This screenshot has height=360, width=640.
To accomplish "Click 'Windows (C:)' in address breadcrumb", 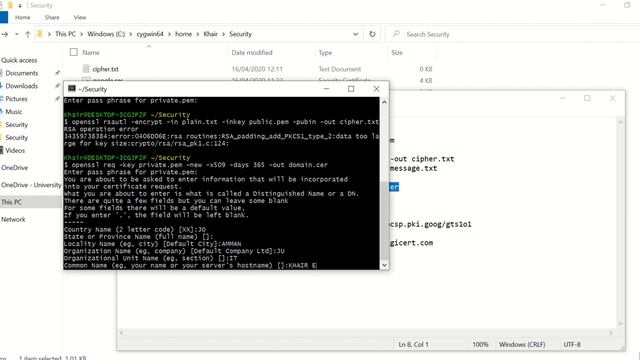I will pos(106,34).
